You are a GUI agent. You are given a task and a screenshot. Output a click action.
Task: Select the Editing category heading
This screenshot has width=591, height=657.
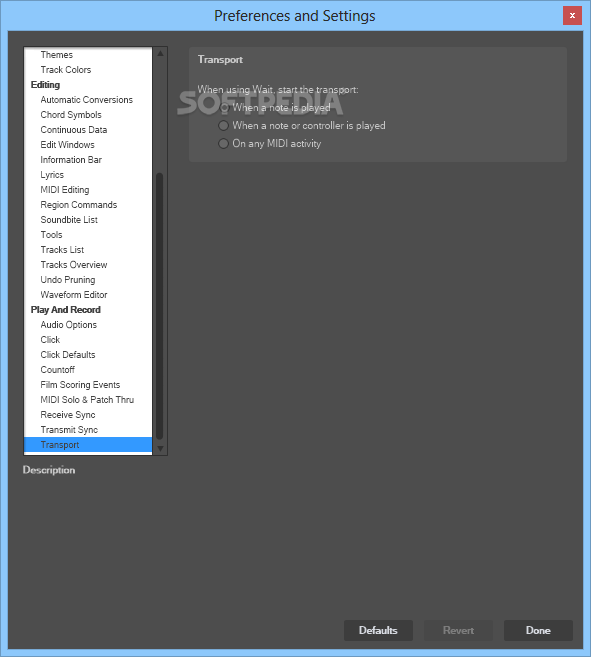88,85
